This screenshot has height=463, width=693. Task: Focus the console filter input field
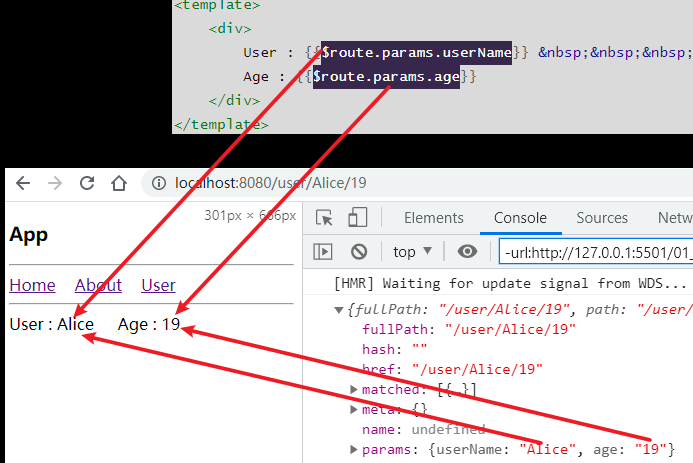point(596,252)
